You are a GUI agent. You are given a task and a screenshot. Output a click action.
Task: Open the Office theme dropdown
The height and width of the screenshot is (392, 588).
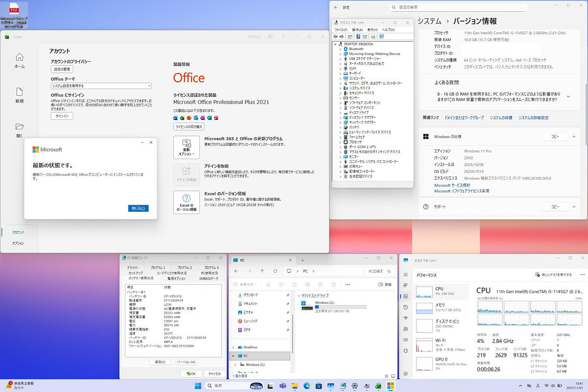tap(101, 86)
